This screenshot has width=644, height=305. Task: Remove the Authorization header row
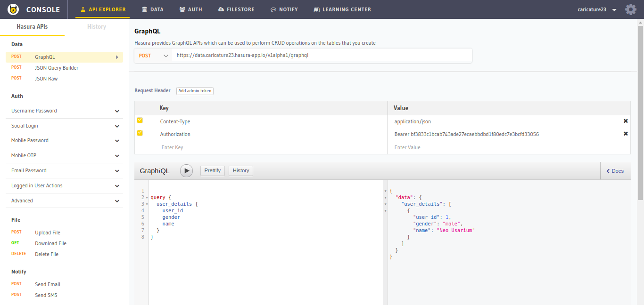[x=626, y=134]
